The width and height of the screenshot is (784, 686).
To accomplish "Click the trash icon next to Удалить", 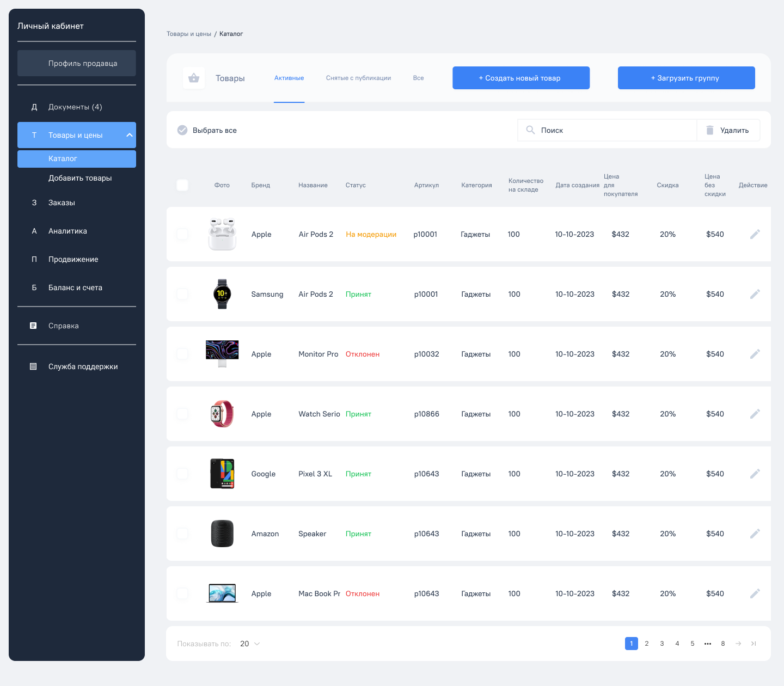I will 709,130.
